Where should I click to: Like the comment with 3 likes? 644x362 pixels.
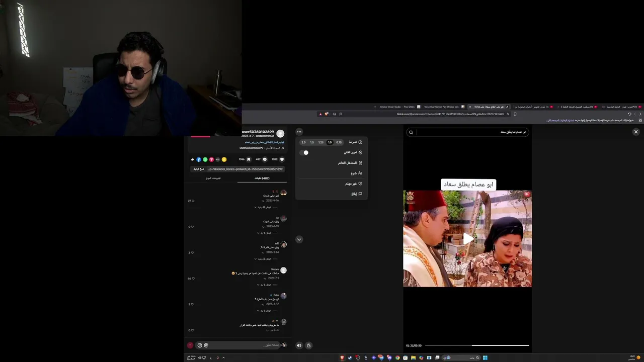tap(193, 252)
